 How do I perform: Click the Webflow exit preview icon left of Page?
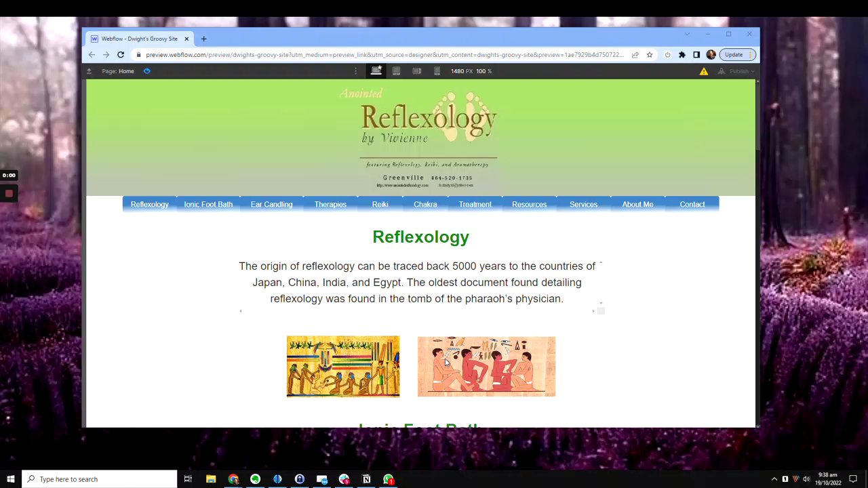click(89, 71)
